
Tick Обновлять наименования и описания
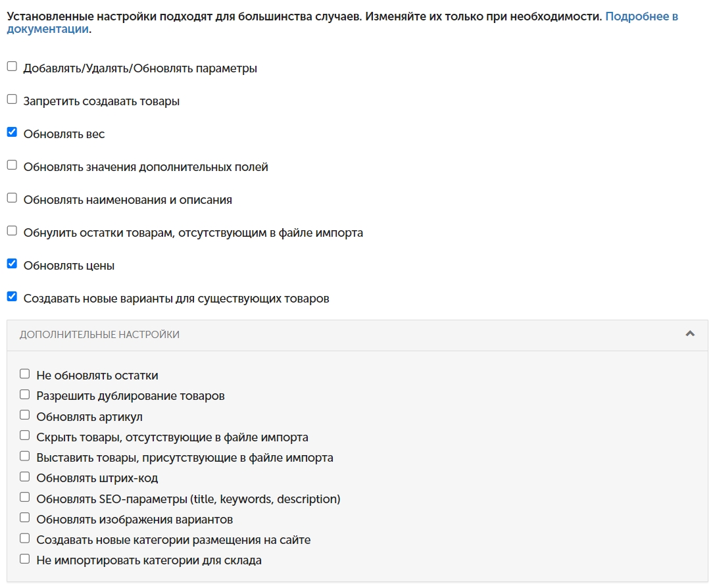click(x=12, y=198)
